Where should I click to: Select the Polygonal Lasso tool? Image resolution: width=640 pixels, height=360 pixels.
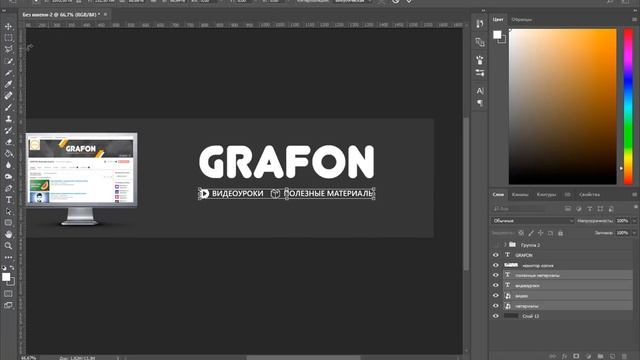[8, 49]
